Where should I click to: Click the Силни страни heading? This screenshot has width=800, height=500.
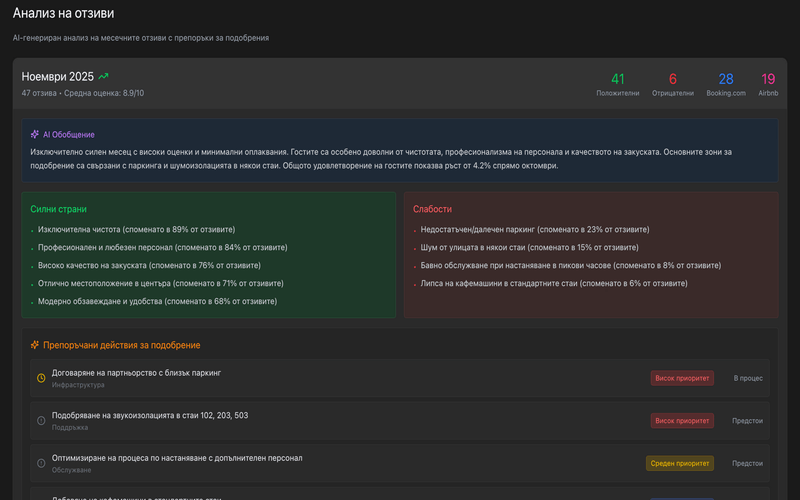click(58, 209)
